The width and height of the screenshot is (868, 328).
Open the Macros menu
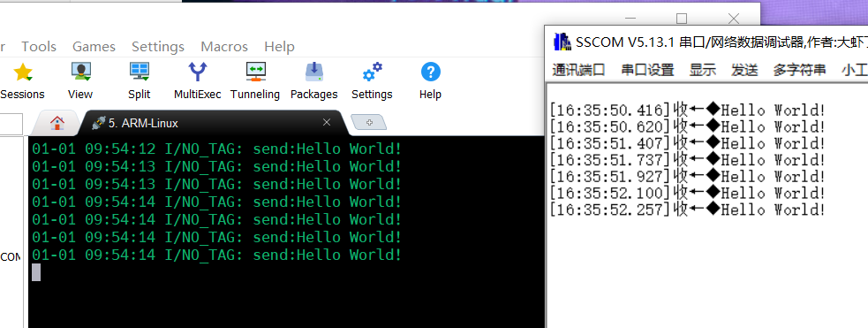point(225,47)
